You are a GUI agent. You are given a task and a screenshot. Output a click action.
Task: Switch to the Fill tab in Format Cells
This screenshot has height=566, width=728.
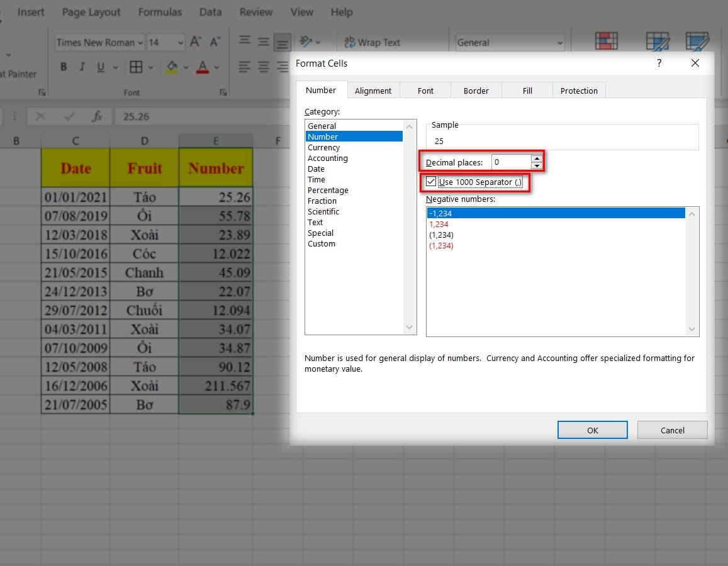click(x=527, y=91)
